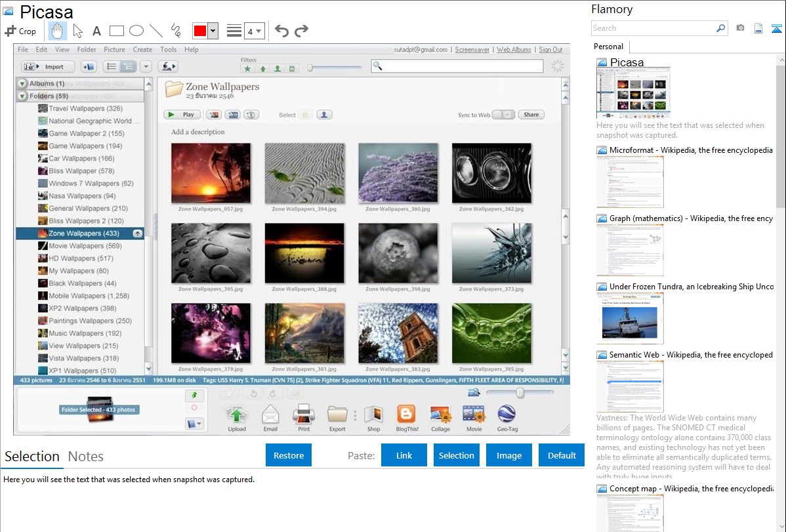
Task: Select the straight line tool
Action: pyautogui.click(x=156, y=31)
